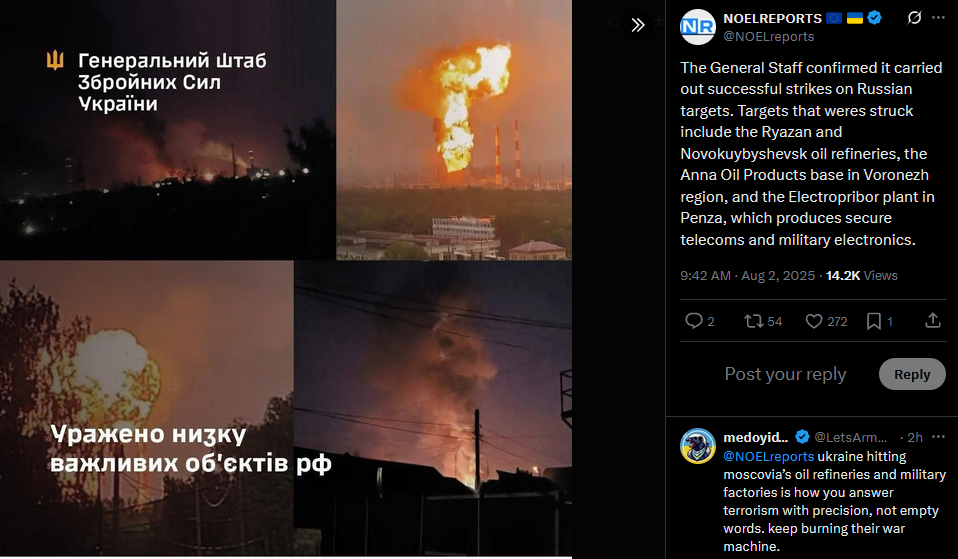Click the Reply button
The height and width of the screenshot is (559, 958).
point(912,374)
